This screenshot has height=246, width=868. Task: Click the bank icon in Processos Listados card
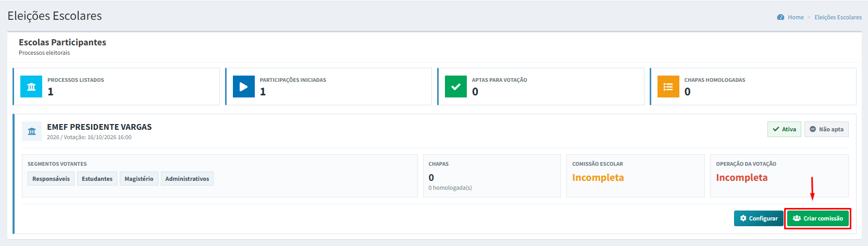31,87
